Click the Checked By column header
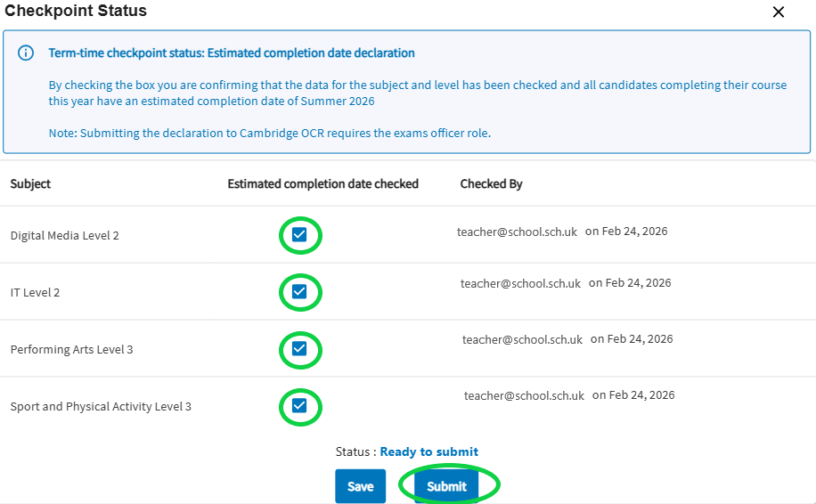Image resolution: width=816 pixels, height=504 pixels. tap(491, 184)
